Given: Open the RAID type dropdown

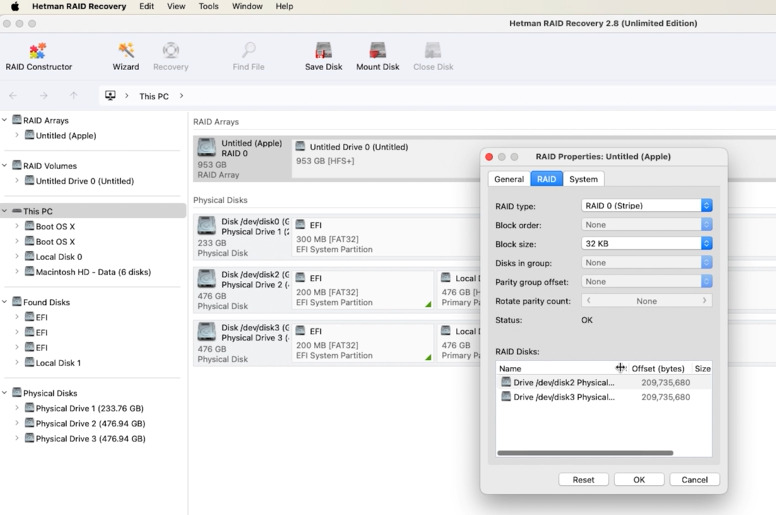Looking at the screenshot, I should point(647,205).
